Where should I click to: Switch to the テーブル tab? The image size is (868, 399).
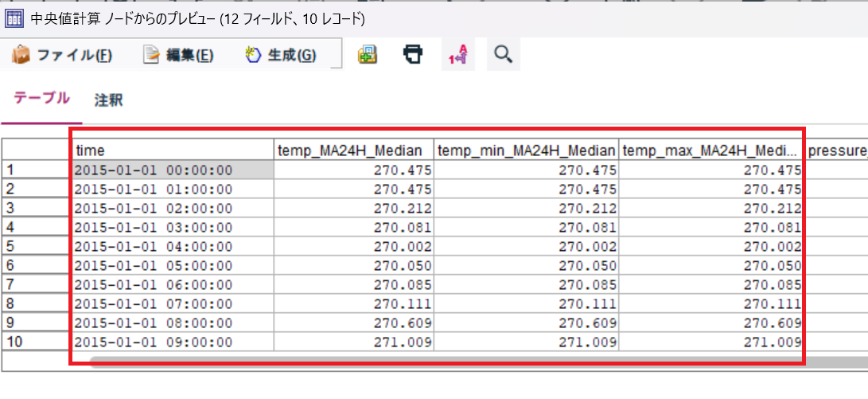41,99
